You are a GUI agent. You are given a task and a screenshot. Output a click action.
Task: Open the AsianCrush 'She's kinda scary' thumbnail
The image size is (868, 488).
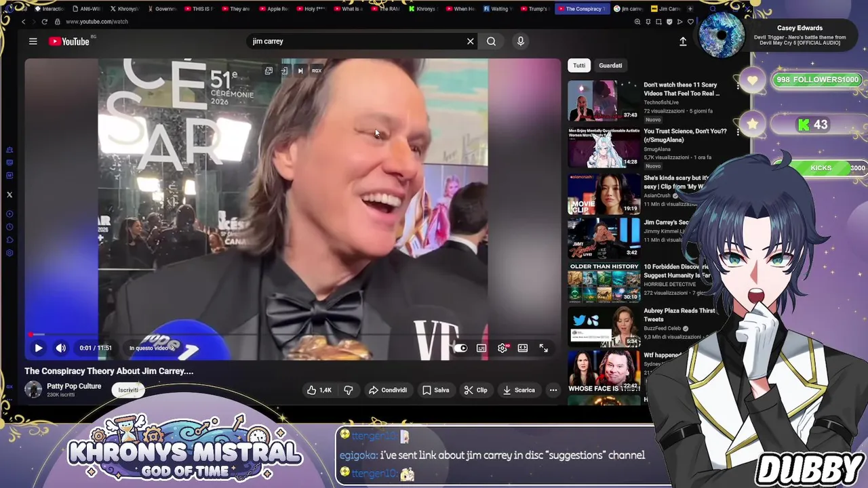pyautogui.click(x=604, y=194)
